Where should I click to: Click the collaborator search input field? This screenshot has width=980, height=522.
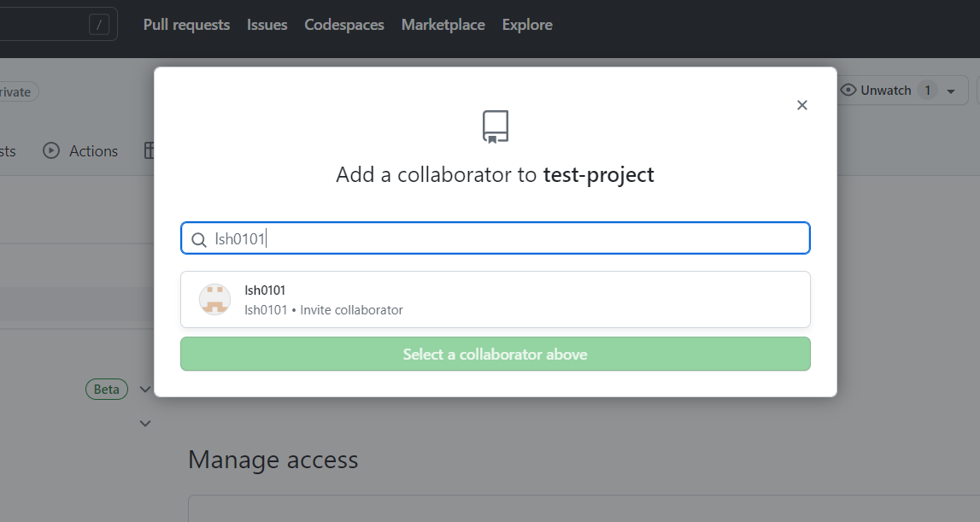[x=496, y=238]
